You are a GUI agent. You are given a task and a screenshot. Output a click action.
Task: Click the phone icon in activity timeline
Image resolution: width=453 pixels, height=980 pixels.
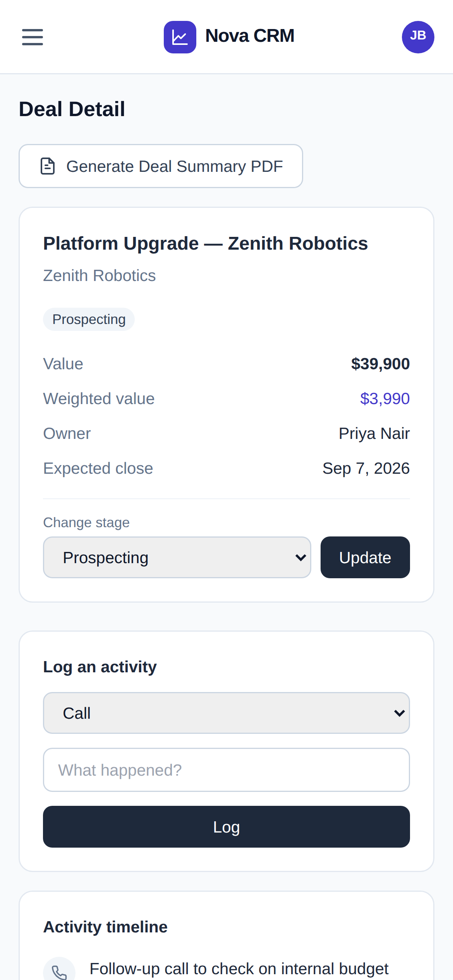[59, 971]
